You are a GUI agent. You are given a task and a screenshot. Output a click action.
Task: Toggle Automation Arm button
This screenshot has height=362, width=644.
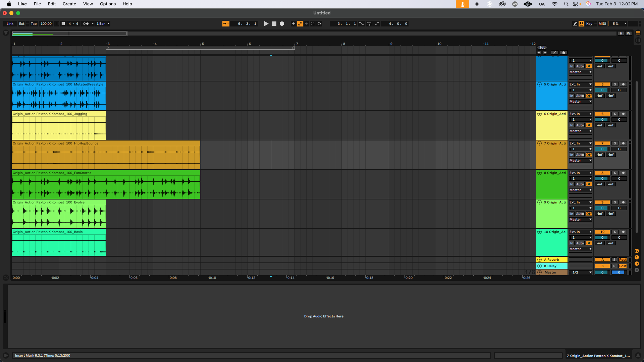300,24
